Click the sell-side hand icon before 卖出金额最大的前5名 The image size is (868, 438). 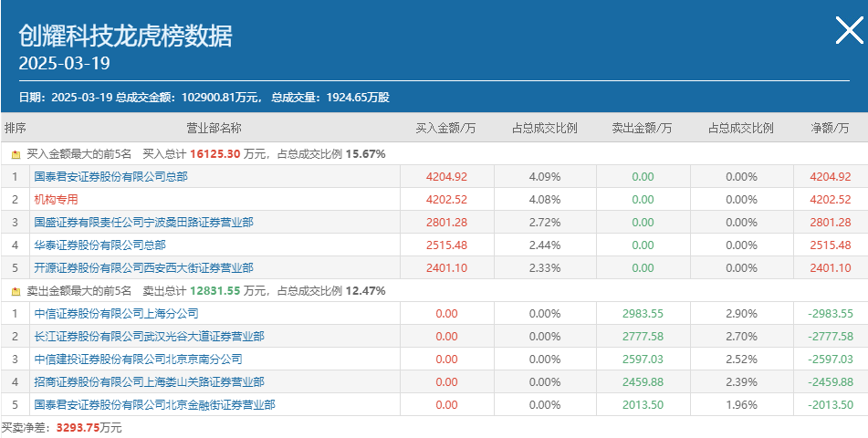point(16,291)
